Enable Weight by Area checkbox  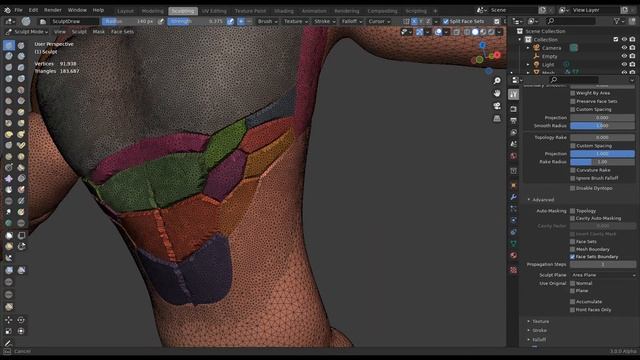tap(573, 93)
